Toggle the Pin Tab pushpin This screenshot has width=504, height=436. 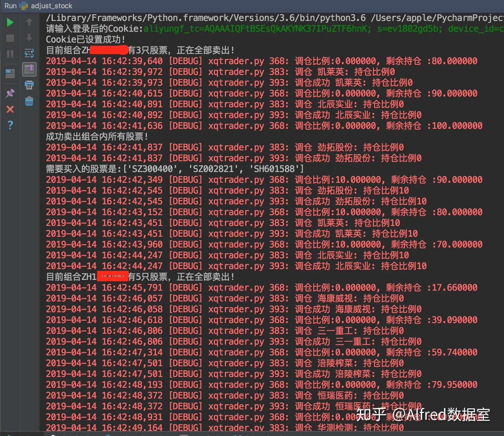tap(10, 93)
